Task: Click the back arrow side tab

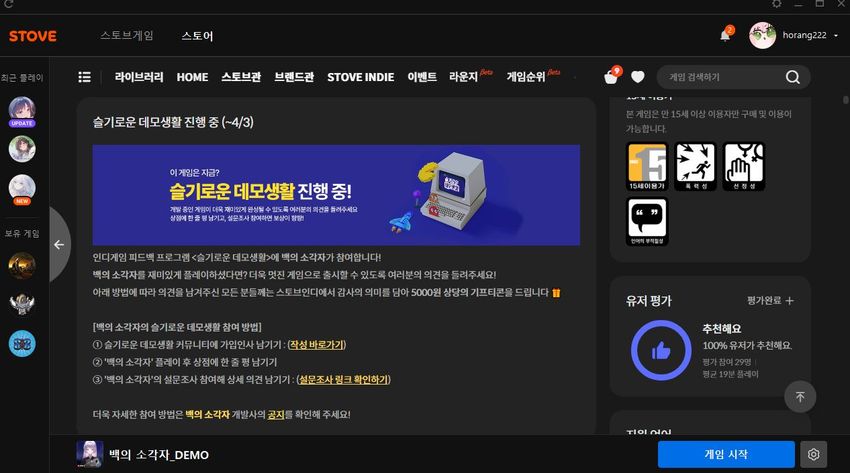Action: 59,244
